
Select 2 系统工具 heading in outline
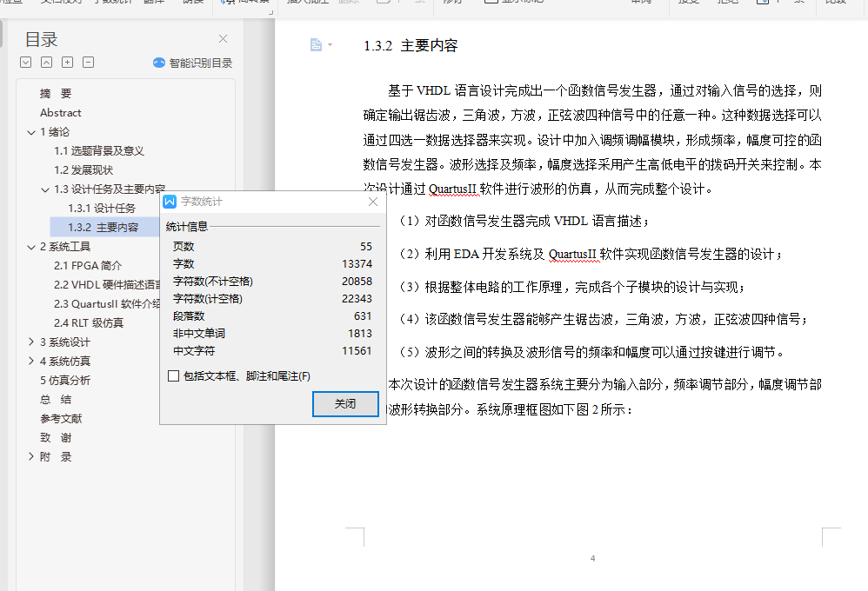tap(65, 247)
